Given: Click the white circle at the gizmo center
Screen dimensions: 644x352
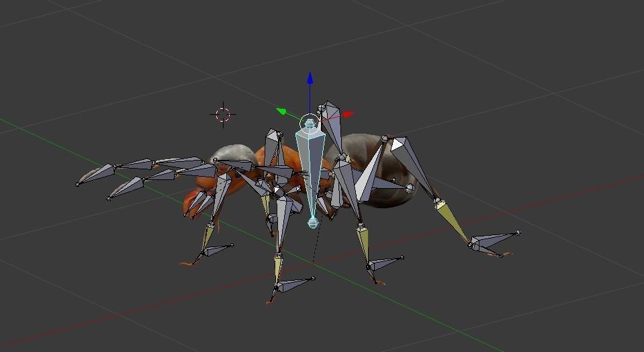Looking at the screenshot, I should 310,123.
